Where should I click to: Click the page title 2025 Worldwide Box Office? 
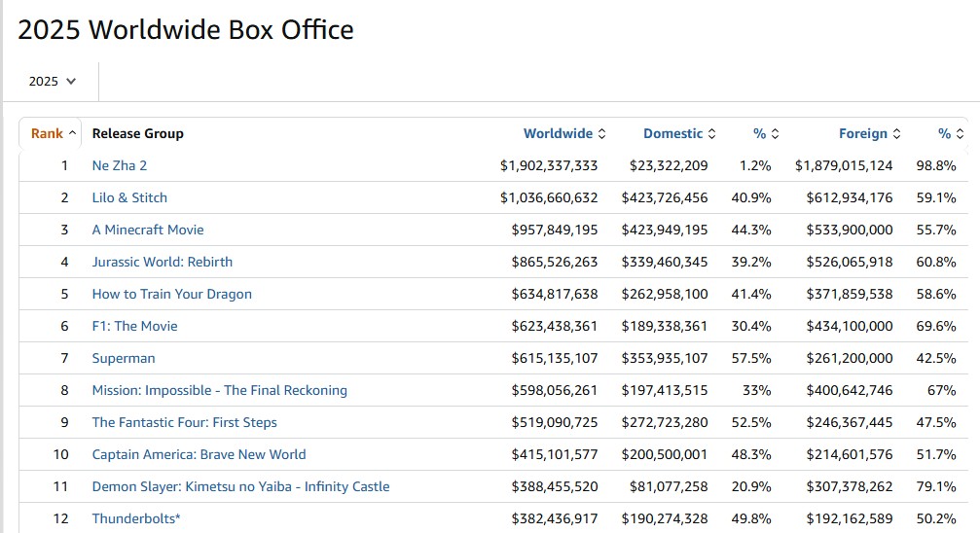tap(186, 29)
